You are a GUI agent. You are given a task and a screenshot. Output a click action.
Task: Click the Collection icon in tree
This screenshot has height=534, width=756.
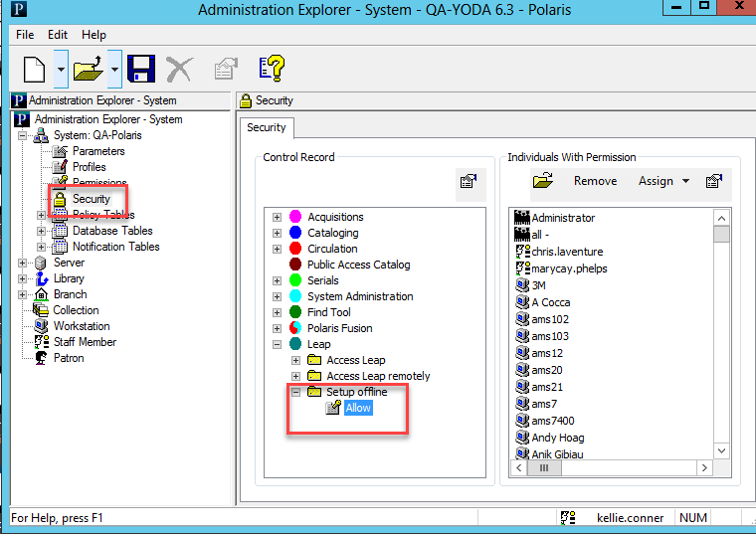[41, 310]
